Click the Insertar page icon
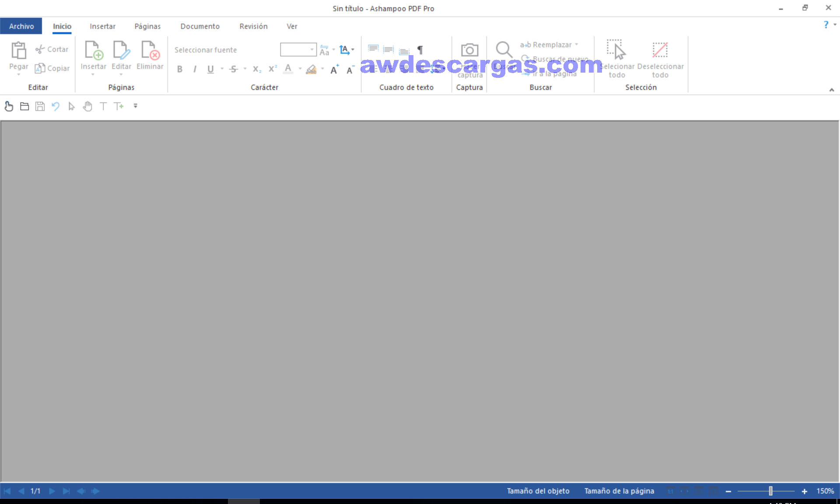This screenshot has height=504, width=840. pyautogui.click(x=93, y=50)
